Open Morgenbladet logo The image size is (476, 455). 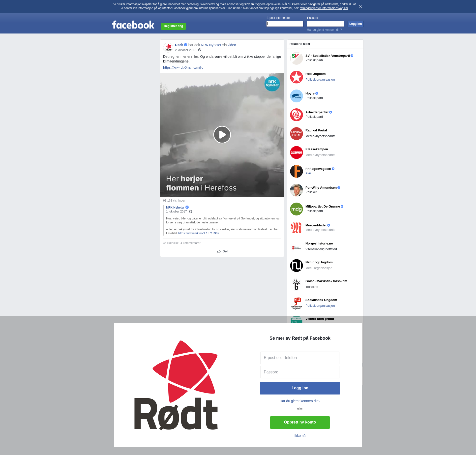pyautogui.click(x=297, y=228)
